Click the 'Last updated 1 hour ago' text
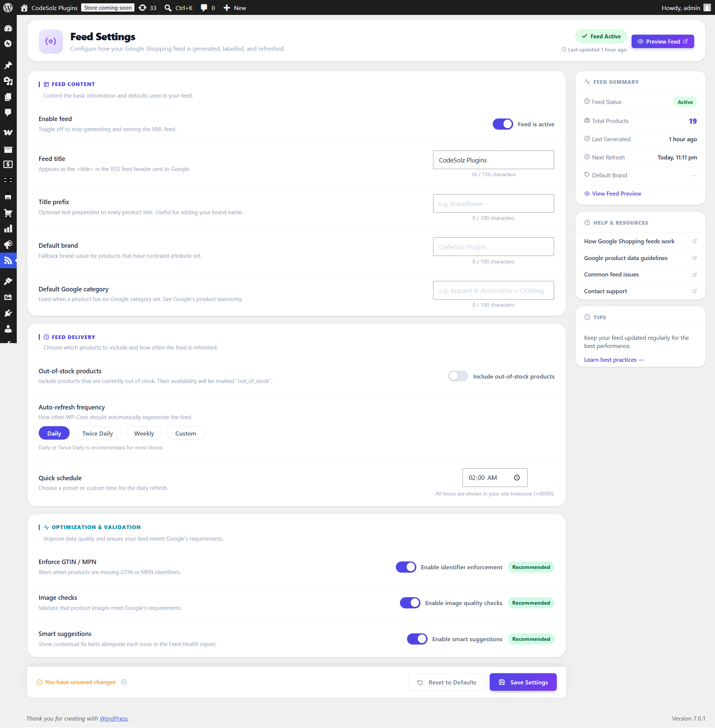The width and height of the screenshot is (715, 728). [594, 50]
